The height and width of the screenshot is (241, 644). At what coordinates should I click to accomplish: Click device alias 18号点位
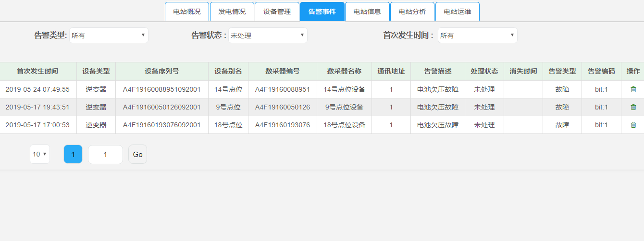pyautogui.click(x=228, y=125)
